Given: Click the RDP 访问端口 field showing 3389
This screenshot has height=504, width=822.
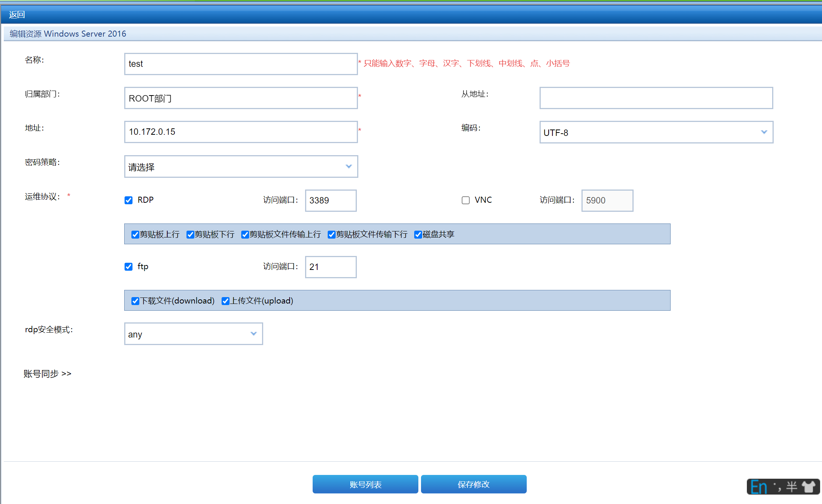Looking at the screenshot, I should click(x=330, y=200).
